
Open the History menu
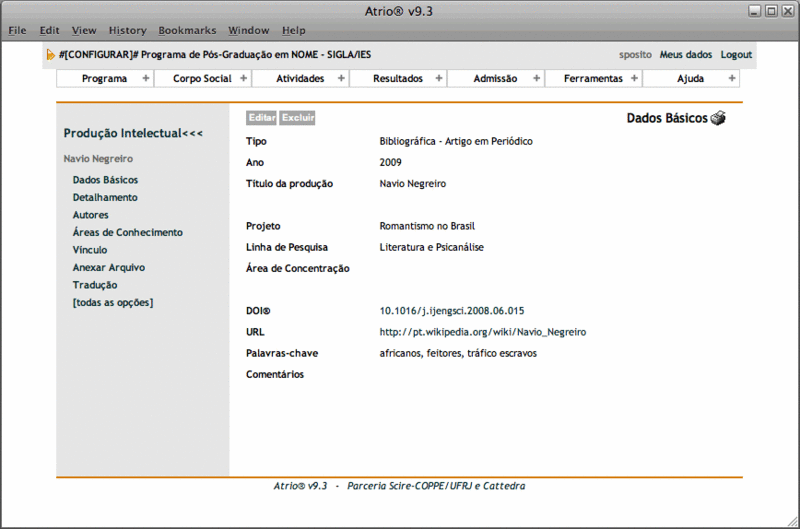click(x=127, y=31)
